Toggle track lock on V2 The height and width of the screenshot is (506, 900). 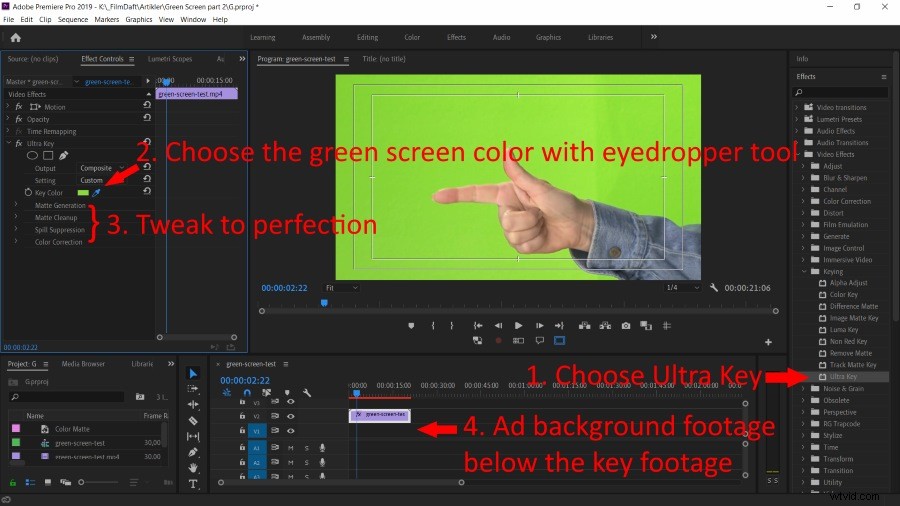242,416
